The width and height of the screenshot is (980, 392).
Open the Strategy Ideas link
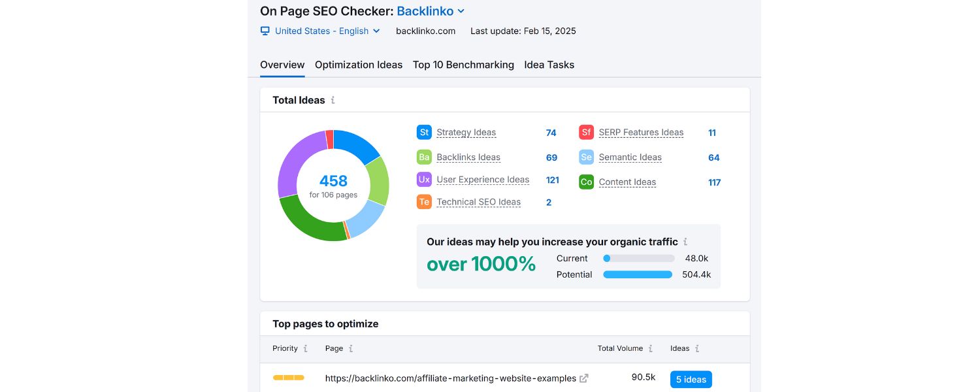466,132
